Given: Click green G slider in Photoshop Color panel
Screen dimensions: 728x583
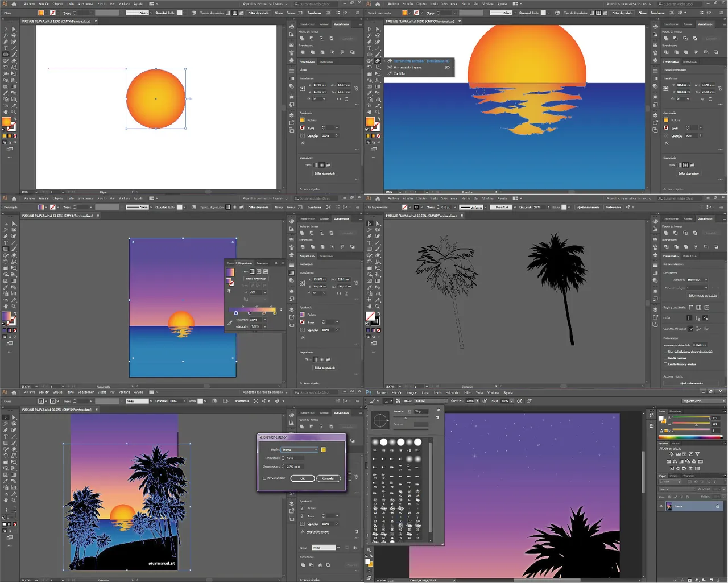Looking at the screenshot, I should point(691,423).
